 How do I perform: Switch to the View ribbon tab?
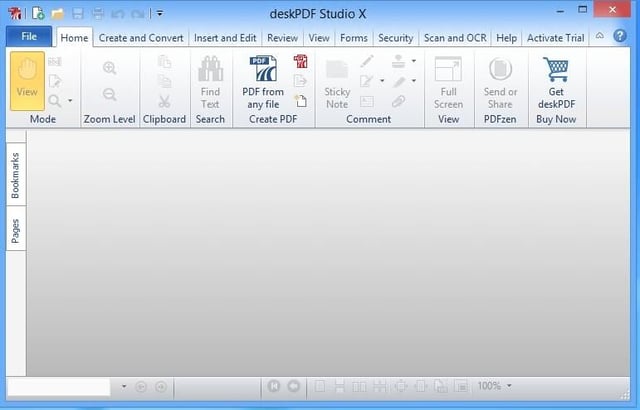click(x=319, y=38)
